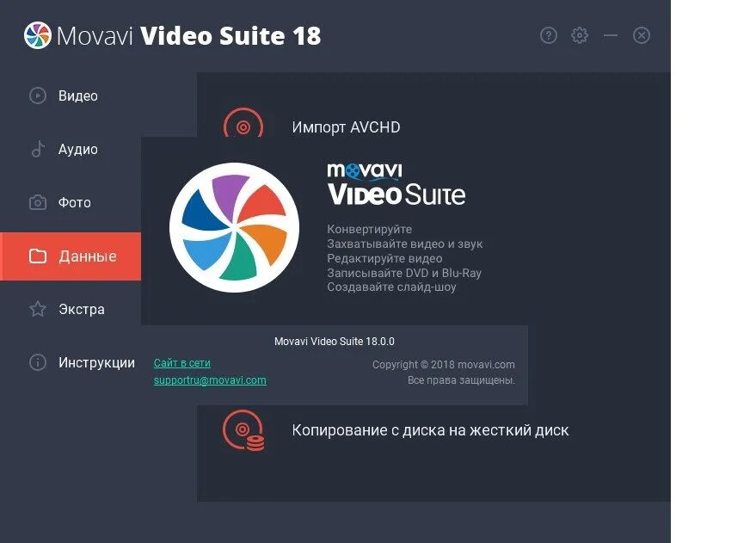Screen dimensions: 756x543
Task: Start Копирование с диска на жесткий диск
Action: click(430, 430)
